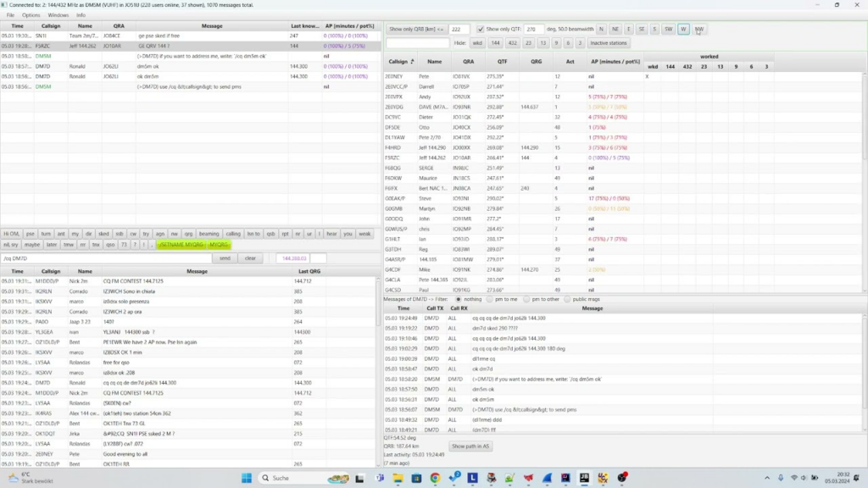Launch Google Chrome from the taskbar
This screenshot has width=868, height=488.
435,478
